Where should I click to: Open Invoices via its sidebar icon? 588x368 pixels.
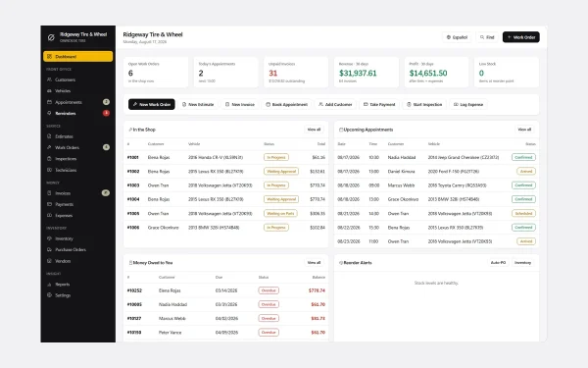coord(49,193)
